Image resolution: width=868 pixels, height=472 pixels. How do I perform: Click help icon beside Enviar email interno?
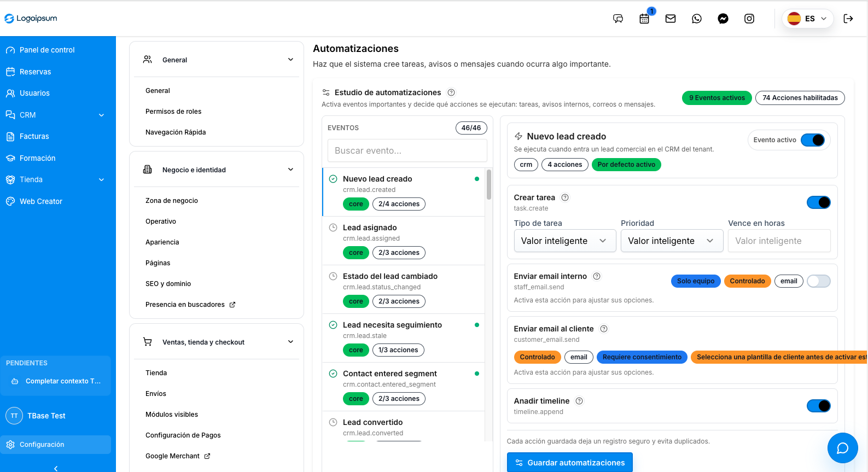pyautogui.click(x=597, y=276)
